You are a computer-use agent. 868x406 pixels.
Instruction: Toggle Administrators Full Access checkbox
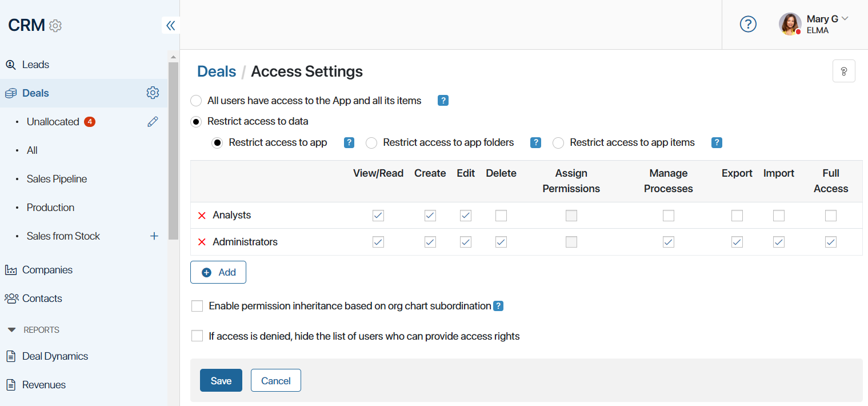831,242
